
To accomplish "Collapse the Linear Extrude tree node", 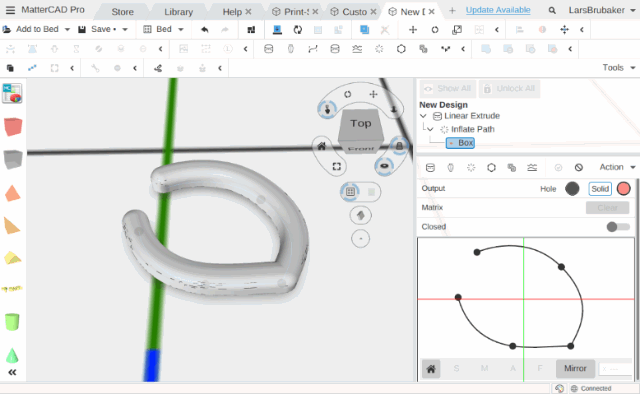I will 423,116.
